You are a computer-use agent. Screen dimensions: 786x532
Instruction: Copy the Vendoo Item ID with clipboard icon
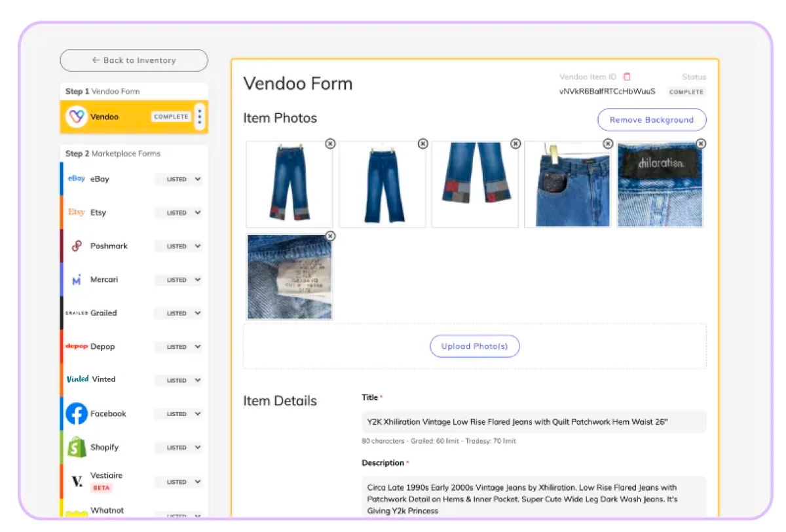pos(627,77)
